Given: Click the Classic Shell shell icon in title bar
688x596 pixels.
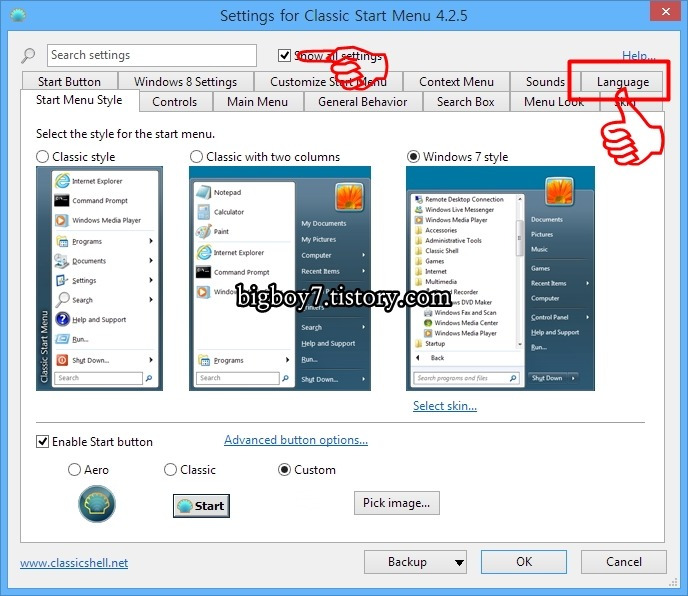Looking at the screenshot, I should pos(18,16).
